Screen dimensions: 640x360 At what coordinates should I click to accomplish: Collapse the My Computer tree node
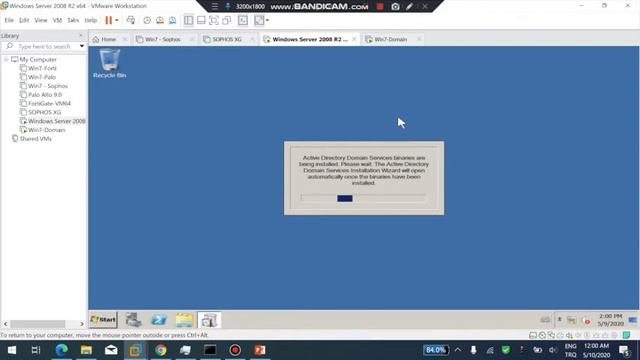tap(6, 60)
